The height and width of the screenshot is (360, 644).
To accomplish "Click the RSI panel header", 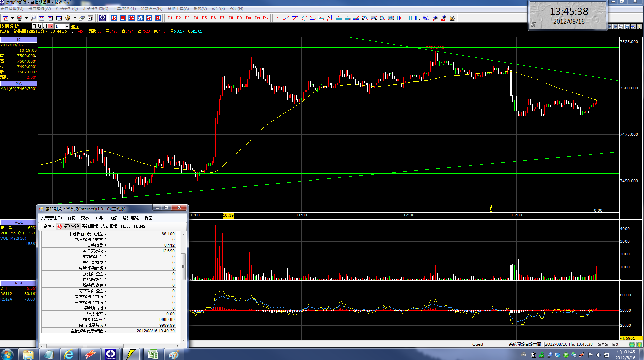I will [x=18, y=283].
